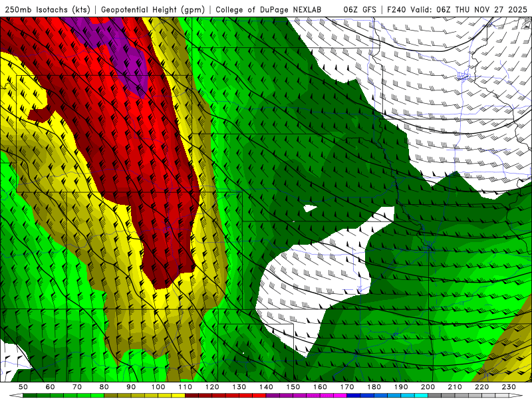Click the left arrow end of the color bar
Viewport: 532px width, 399px height.
coord(16,396)
